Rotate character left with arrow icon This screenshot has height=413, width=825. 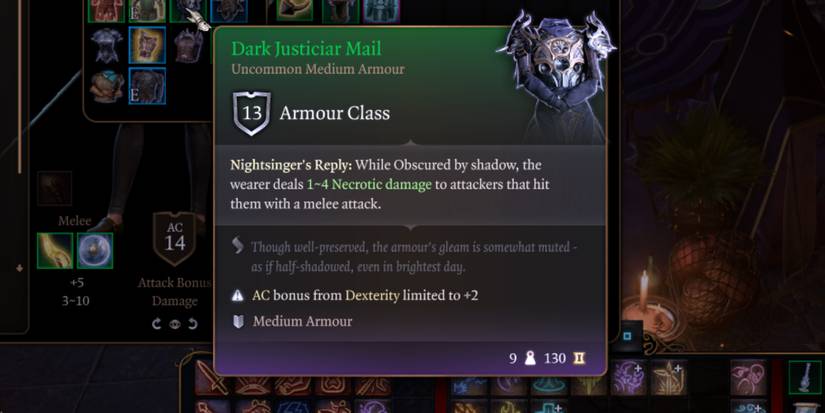156,324
